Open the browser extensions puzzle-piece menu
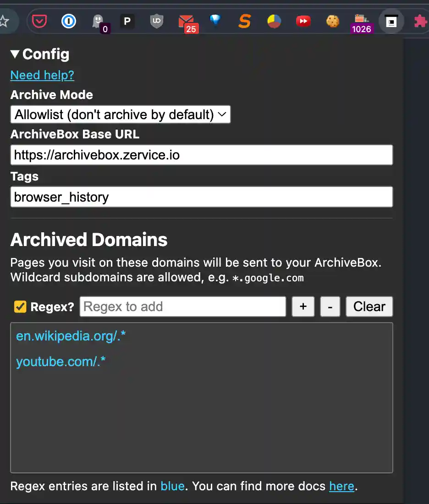The width and height of the screenshot is (429, 504). pos(420,21)
